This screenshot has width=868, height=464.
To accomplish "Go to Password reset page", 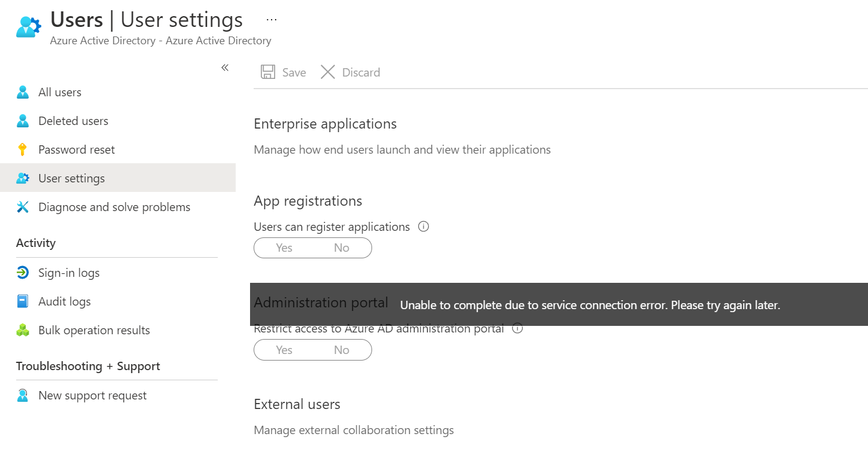I will tap(118, 149).
